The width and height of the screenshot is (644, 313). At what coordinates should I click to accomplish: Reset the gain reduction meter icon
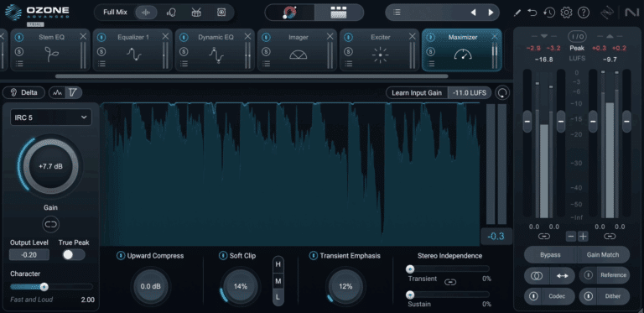(502, 93)
